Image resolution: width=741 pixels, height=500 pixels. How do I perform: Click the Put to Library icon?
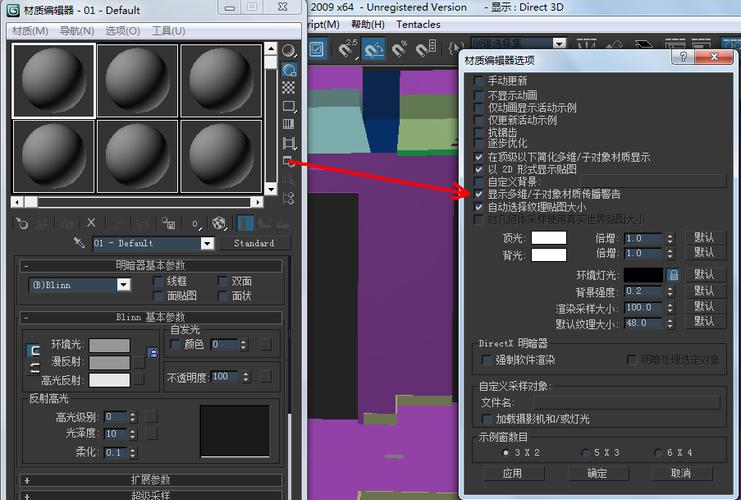[169, 223]
